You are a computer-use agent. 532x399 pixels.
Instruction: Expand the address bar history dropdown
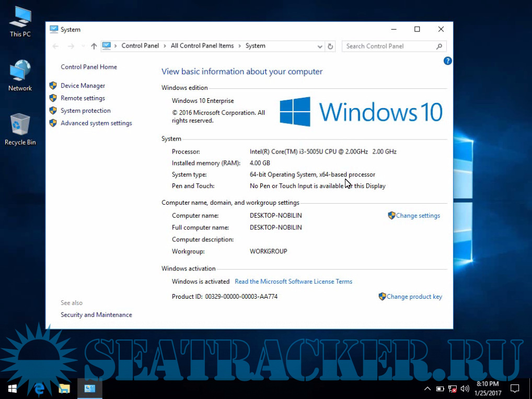[x=320, y=46]
